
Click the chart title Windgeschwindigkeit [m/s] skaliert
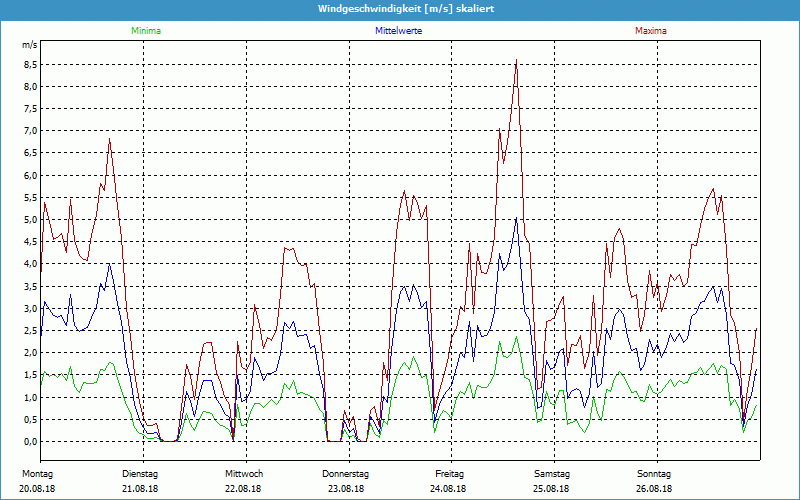(406, 9)
